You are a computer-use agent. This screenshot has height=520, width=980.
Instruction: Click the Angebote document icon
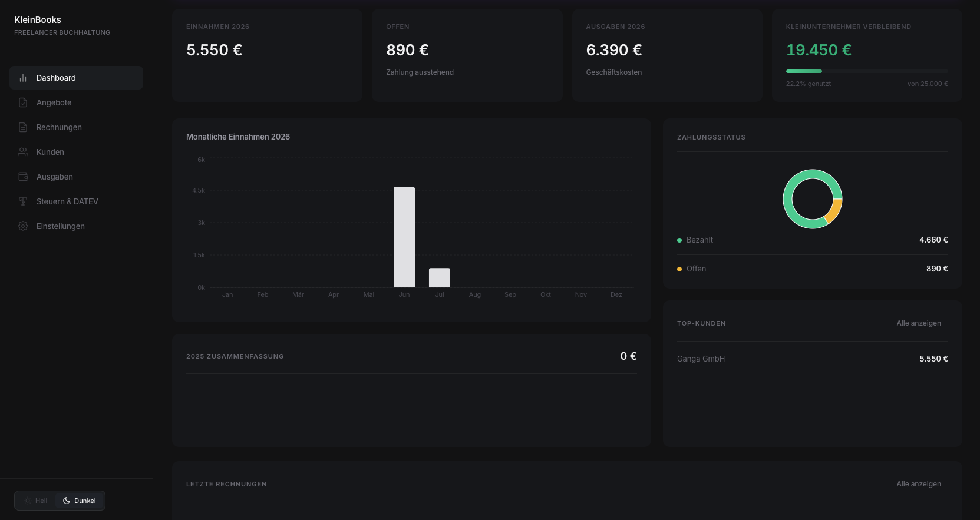coord(23,102)
